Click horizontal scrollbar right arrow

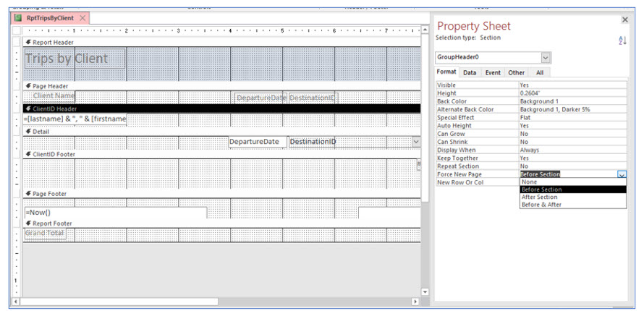click(415, 302)
